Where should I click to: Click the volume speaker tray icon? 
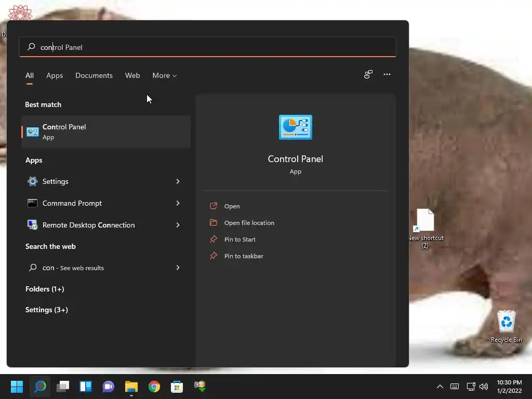tap(484, 387)
